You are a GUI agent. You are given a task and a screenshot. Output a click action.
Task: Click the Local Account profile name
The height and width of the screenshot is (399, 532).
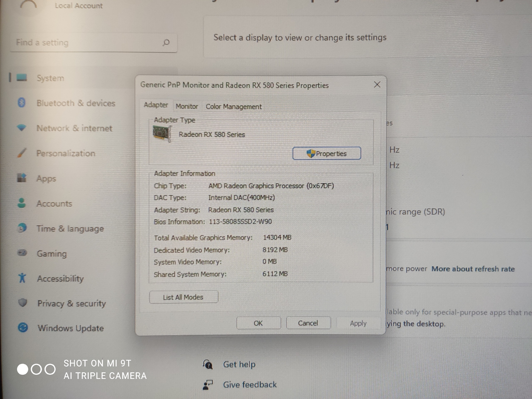tap(79, 6)
